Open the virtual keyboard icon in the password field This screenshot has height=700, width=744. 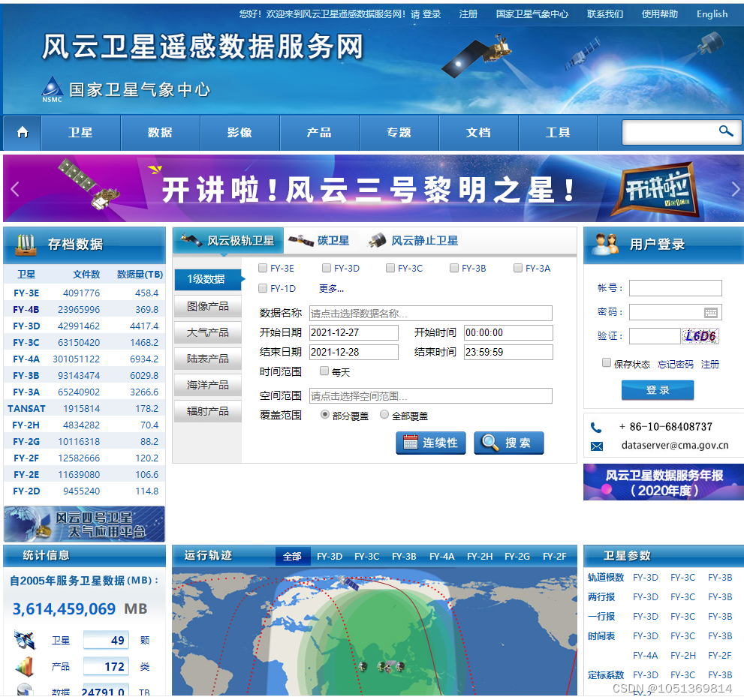710,312
